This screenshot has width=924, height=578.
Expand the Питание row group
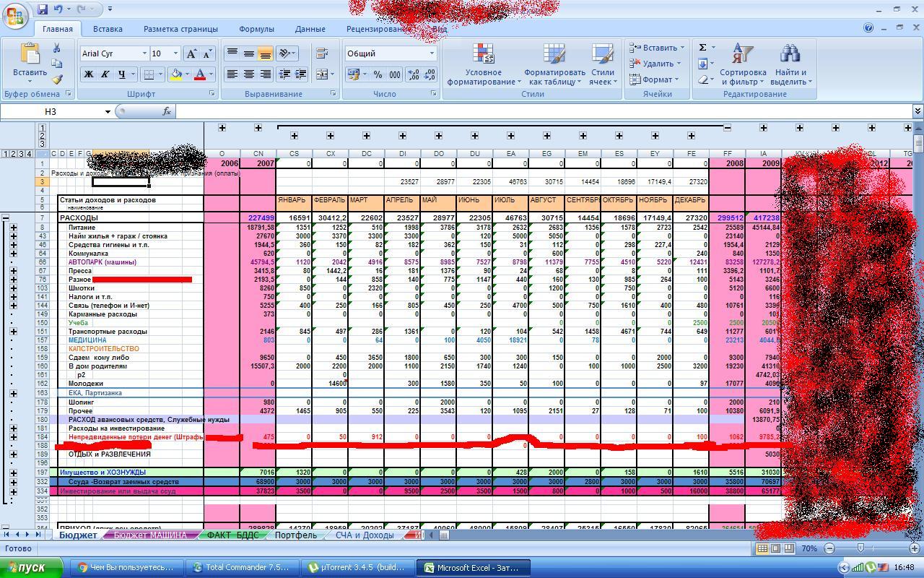(x=13, y=228)
